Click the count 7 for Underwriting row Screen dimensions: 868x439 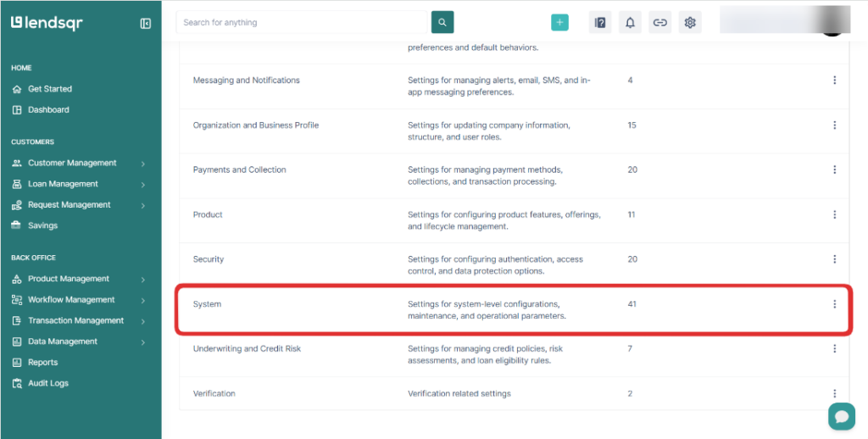click(x=630, y=349)
